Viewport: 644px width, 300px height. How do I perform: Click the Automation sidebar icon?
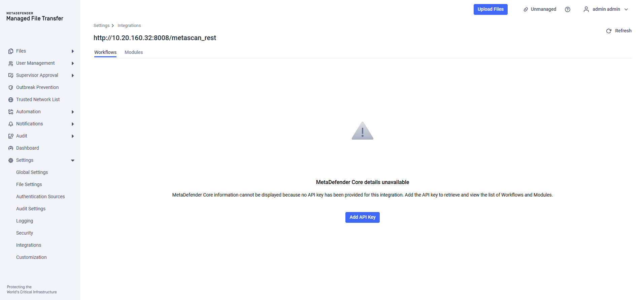[11, 112]
